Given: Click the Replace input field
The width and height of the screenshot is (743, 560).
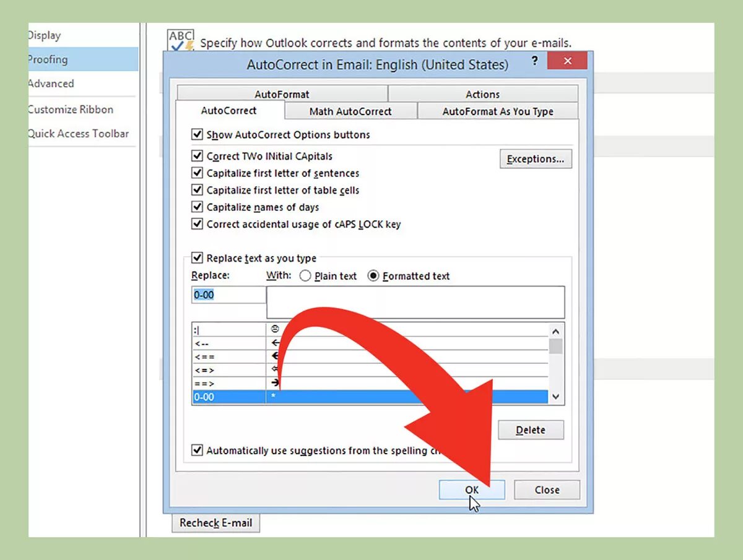Looking at the screenshot, I should tap(228, 295).
